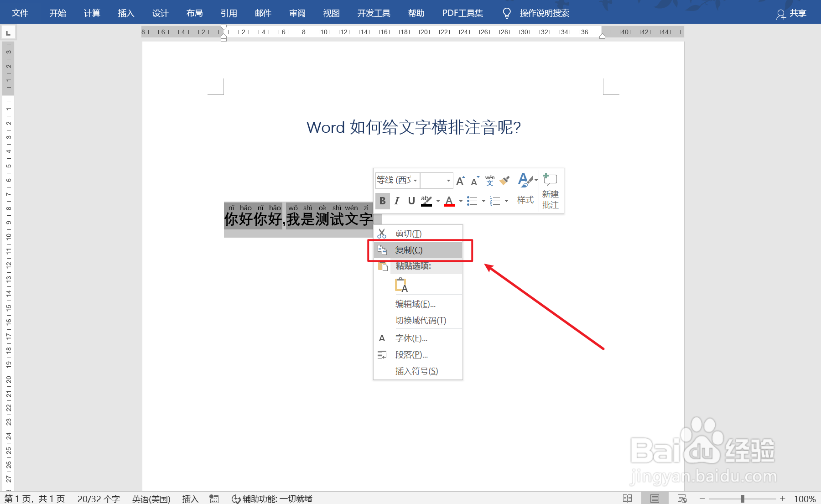The image size is (821, 504).
Task: Click language 英语(美国) in status bar
Action: pos(151,499)
